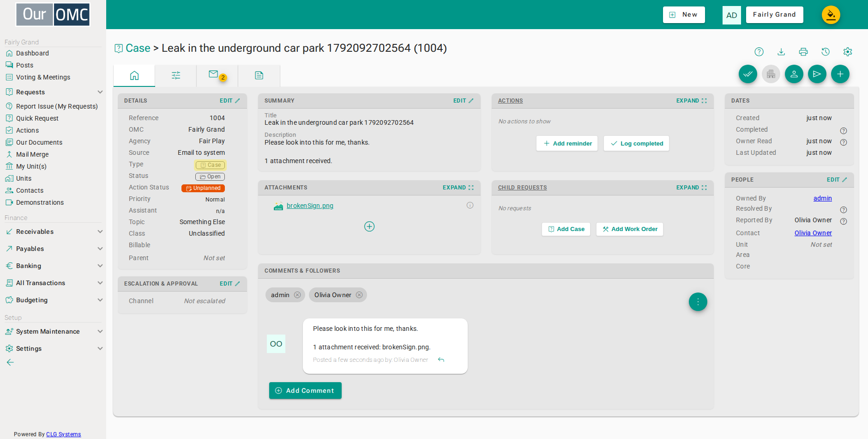868x439 pixels.
Task: Reply to Olivia Owner's comment
Action: coord(441,360)
